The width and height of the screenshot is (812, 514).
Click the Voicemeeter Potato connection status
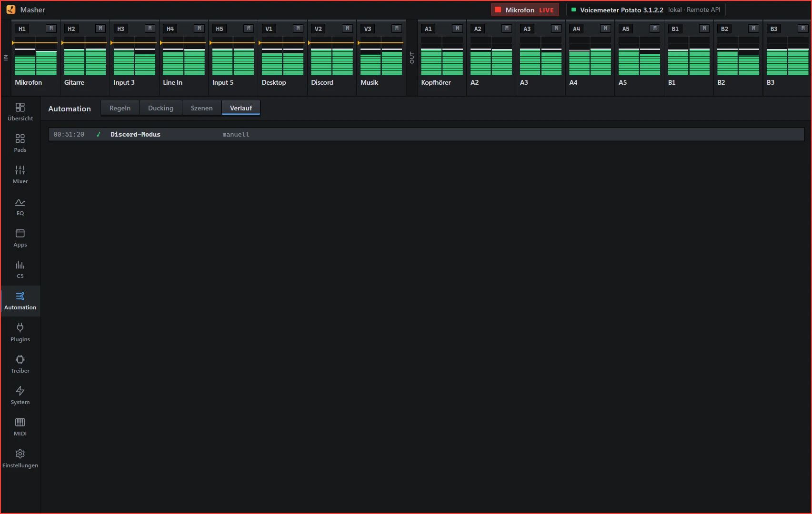tap(646, 10)
